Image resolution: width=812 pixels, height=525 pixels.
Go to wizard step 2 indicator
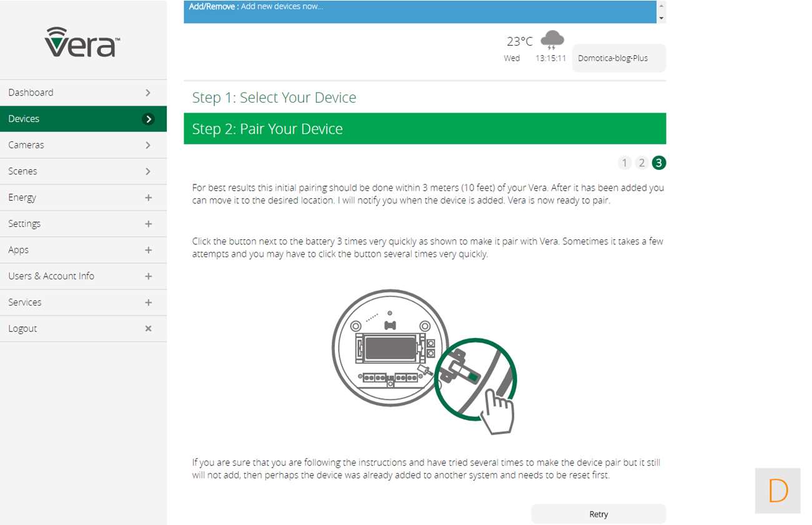(x=641, y=163)
